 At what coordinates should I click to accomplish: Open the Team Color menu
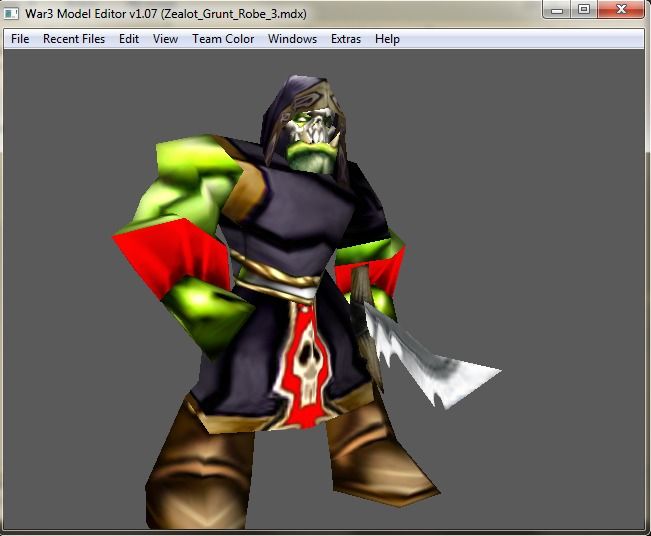[223, 39]
